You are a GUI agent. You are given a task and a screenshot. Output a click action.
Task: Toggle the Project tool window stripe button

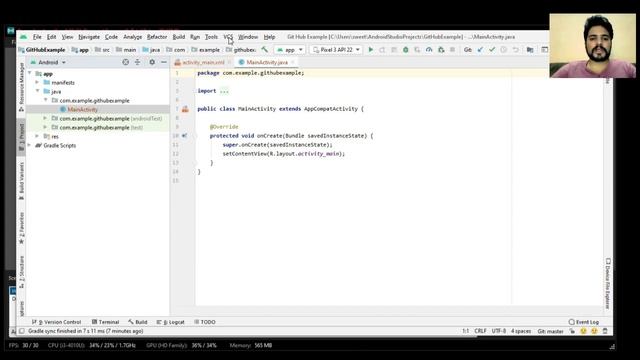pos(21,137)
